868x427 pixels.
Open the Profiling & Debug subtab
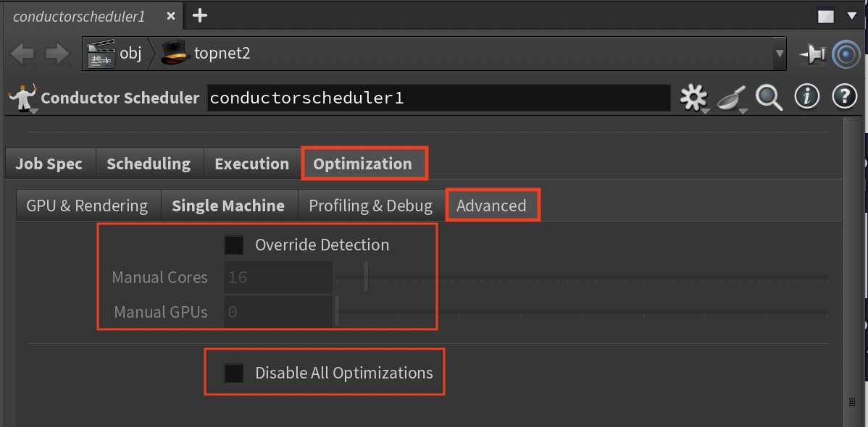[x=371, y=206]
